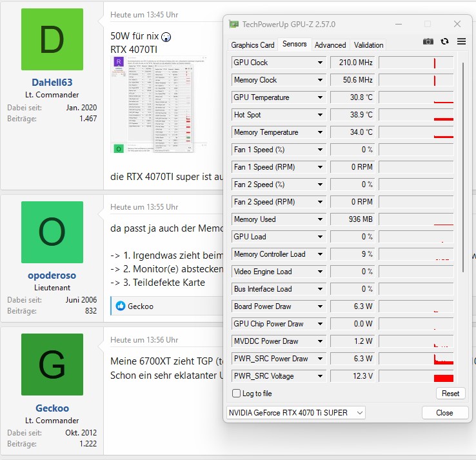Image resolution: width=476 pixels, height=460 pixels.
Task: Take a screenshot with GPU-Z camera icon
Action: tap(428, 41)
